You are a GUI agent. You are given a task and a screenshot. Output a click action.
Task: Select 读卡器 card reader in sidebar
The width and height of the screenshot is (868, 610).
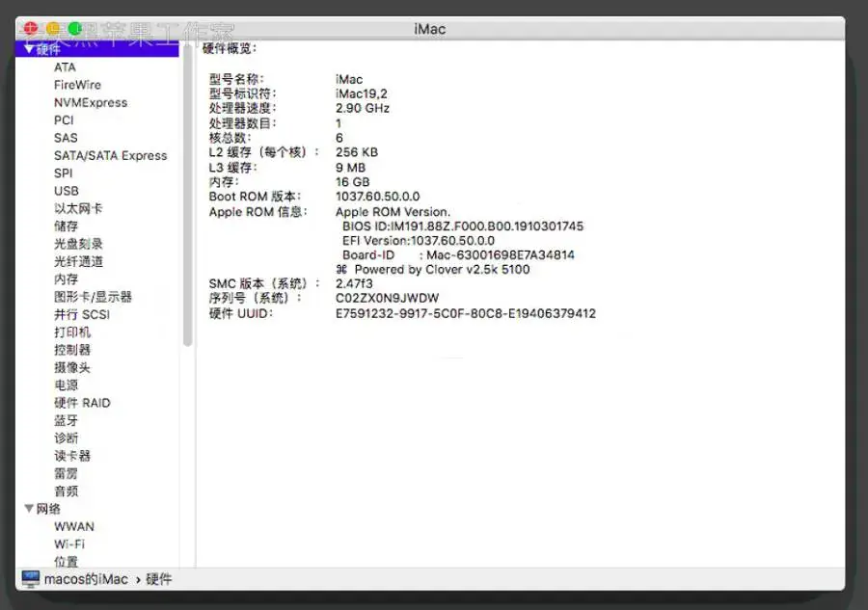click(72, 456)
